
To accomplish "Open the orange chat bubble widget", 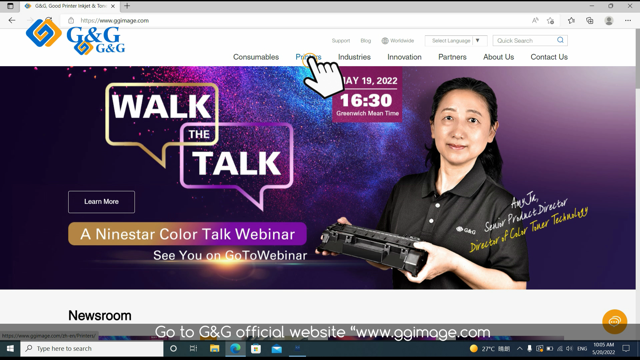I will click(x=615, y=322).
